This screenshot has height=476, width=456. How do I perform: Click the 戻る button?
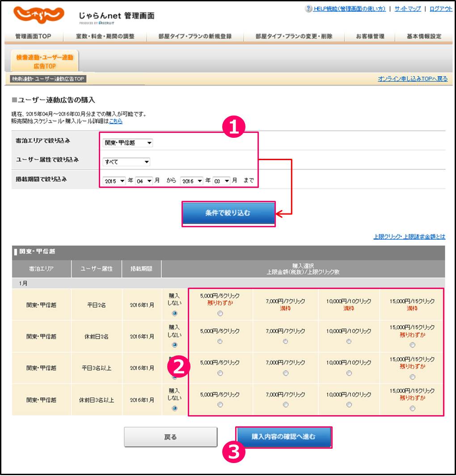171,437
